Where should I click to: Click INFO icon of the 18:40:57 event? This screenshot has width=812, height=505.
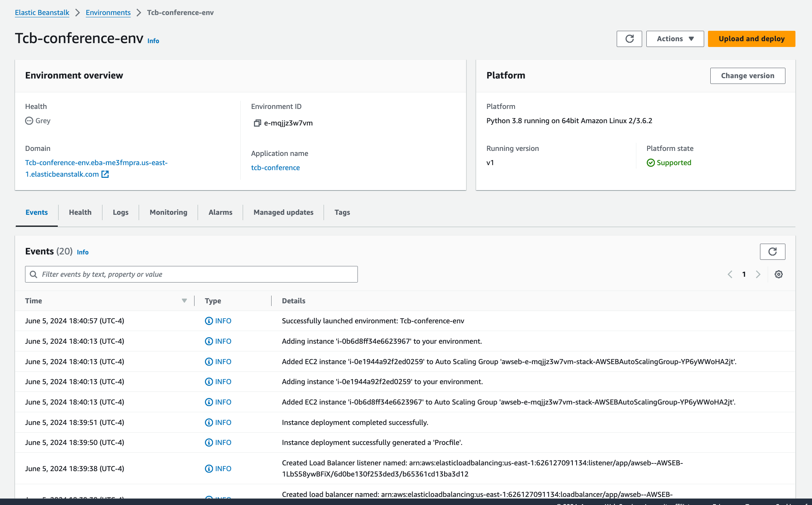point(209,321)
